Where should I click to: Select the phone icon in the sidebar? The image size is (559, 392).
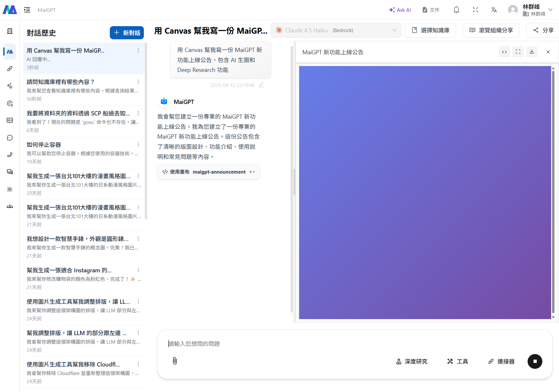[9, 154]
